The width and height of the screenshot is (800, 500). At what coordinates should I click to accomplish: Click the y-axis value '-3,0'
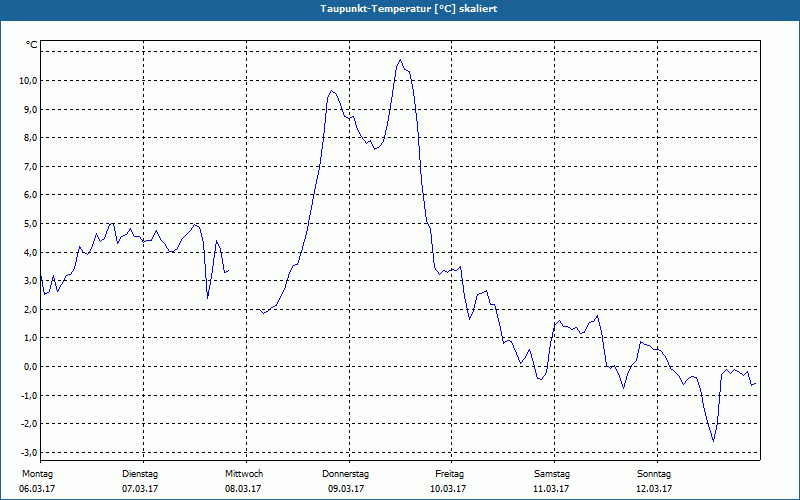[x=29, y=453]
